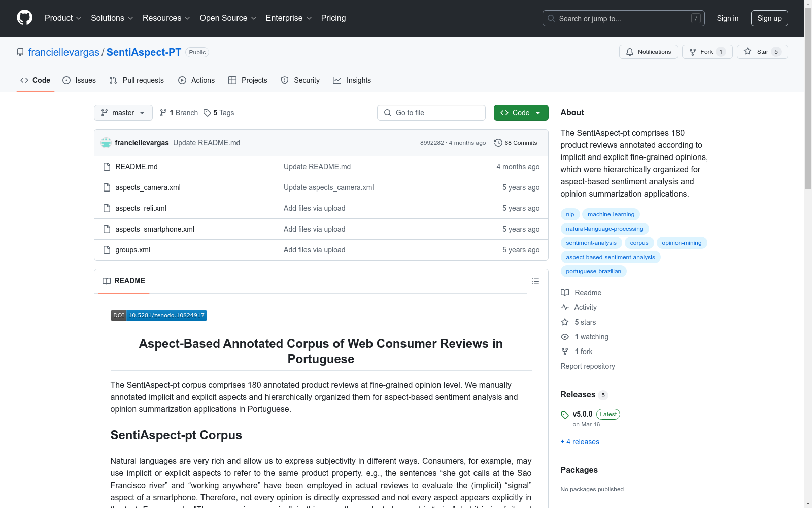
Task: Expand the Resources menu
Action: 166,18
